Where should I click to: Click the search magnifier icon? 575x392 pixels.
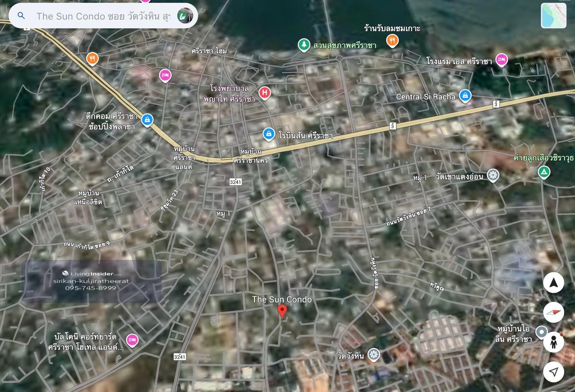(x=21, y=16)
